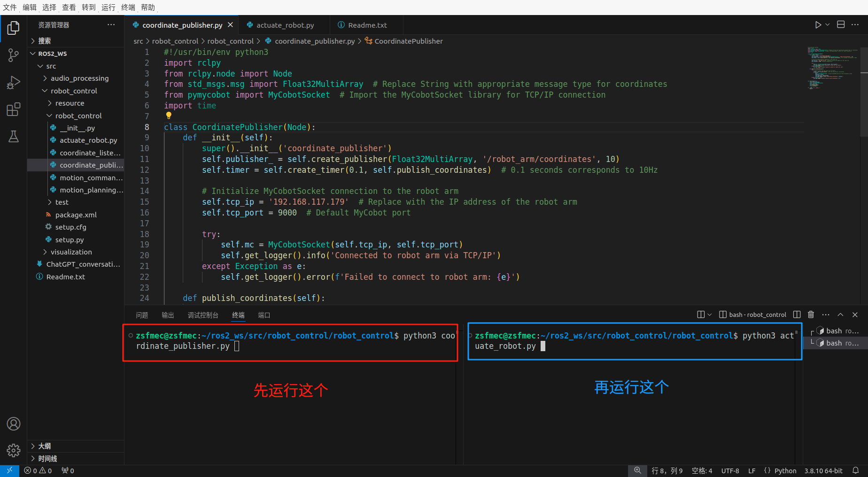Expand the 搜索 section
Image resolution: width=868 pixels, height=477 pixels.
click(x=76, y=41)
